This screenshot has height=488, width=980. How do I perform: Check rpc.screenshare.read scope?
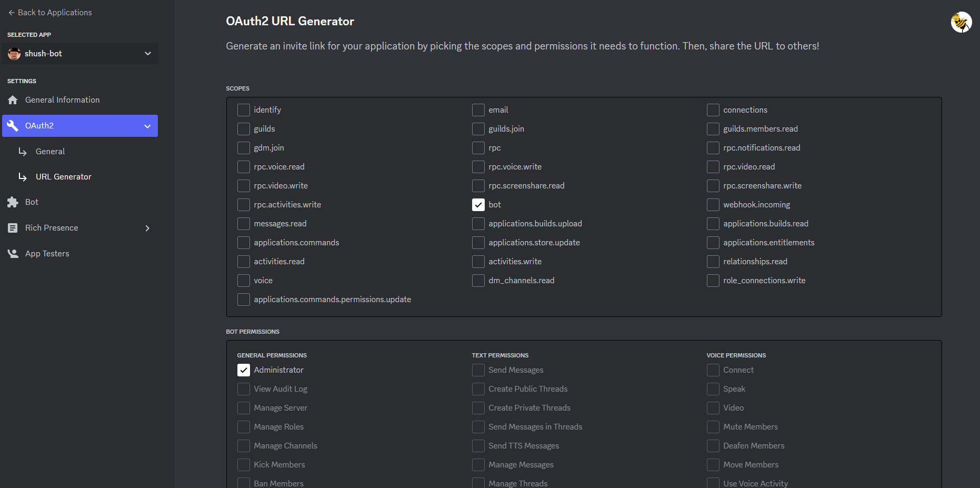coord(478,186)
